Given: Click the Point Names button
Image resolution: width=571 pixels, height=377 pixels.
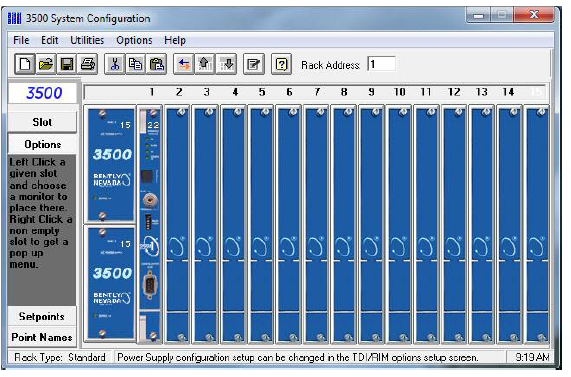Looking at the screenshot, I should point(42,337).
